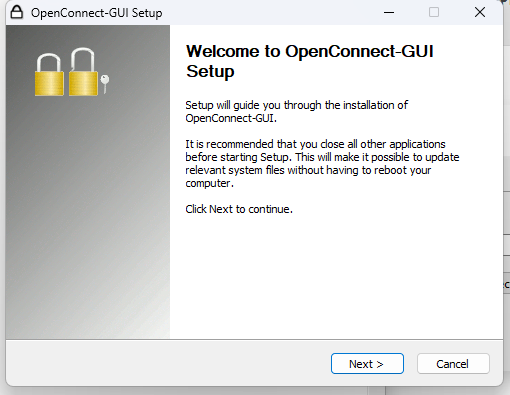Cancel the OpenConnect-GUI setup

[453, 364]
